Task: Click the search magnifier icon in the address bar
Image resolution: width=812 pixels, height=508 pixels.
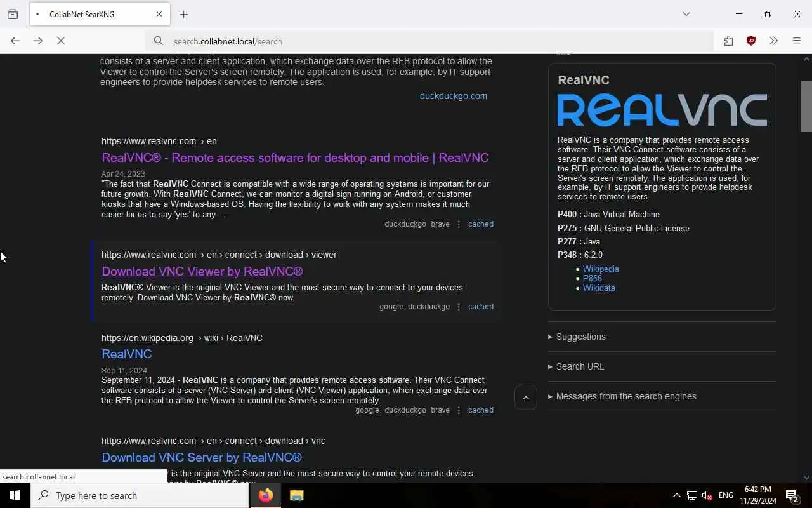Action: pyautogui.click(x=159, y=41)
